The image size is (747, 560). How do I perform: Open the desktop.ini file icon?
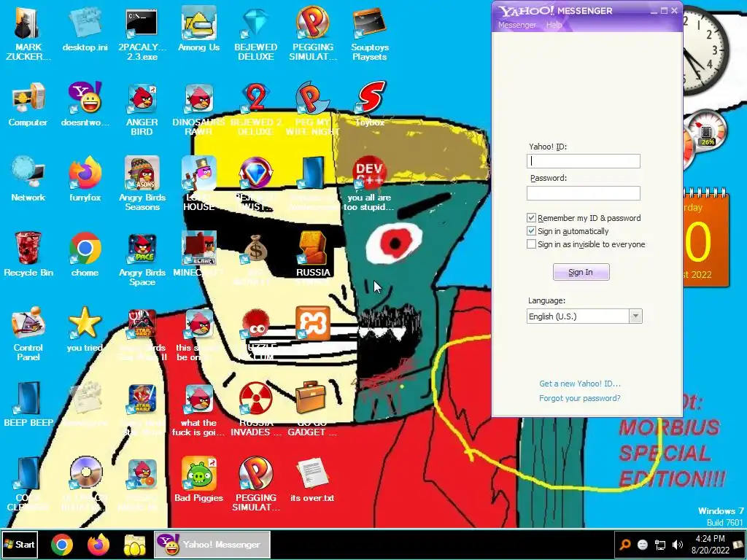(x=85, y=28)
